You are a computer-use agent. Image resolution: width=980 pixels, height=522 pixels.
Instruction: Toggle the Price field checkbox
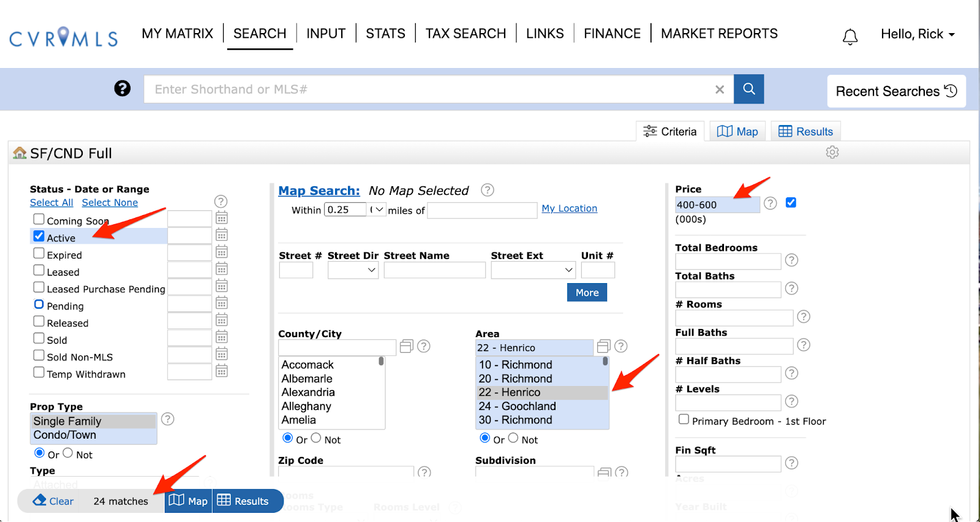click(x=791, y=203)
